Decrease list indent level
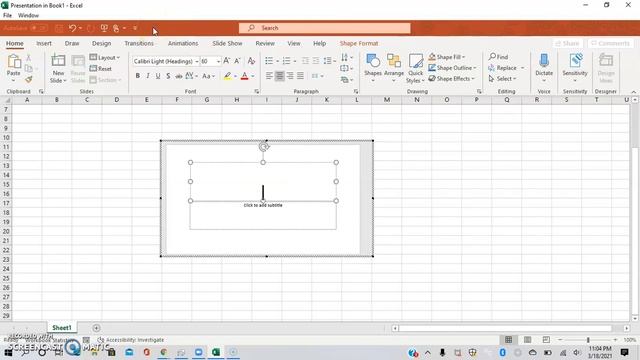 (x=305, y=61)
